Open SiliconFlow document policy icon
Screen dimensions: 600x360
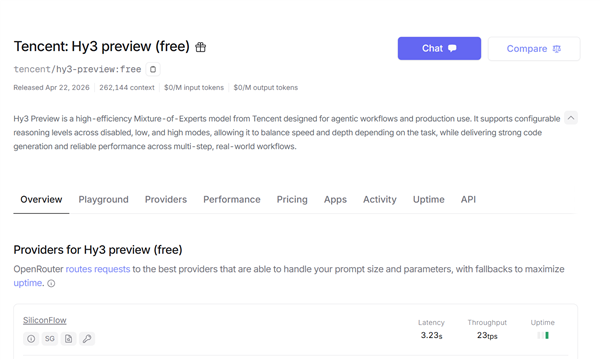68,339
